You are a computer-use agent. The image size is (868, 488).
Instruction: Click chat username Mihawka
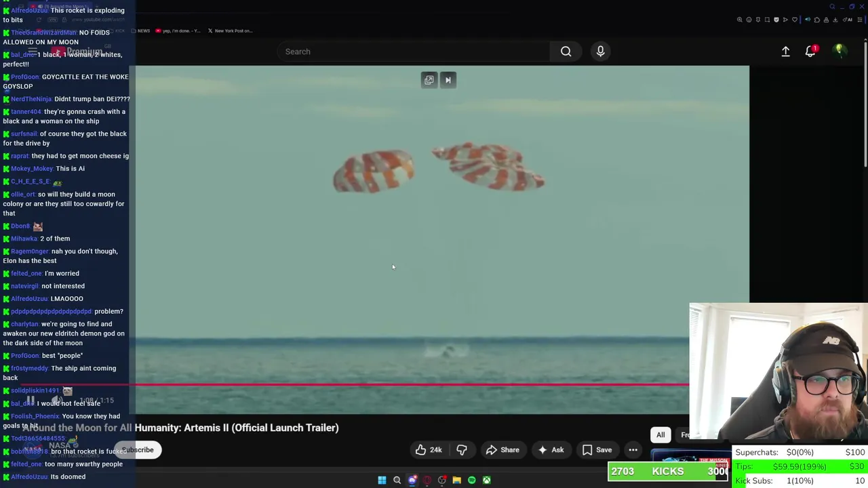24,239
